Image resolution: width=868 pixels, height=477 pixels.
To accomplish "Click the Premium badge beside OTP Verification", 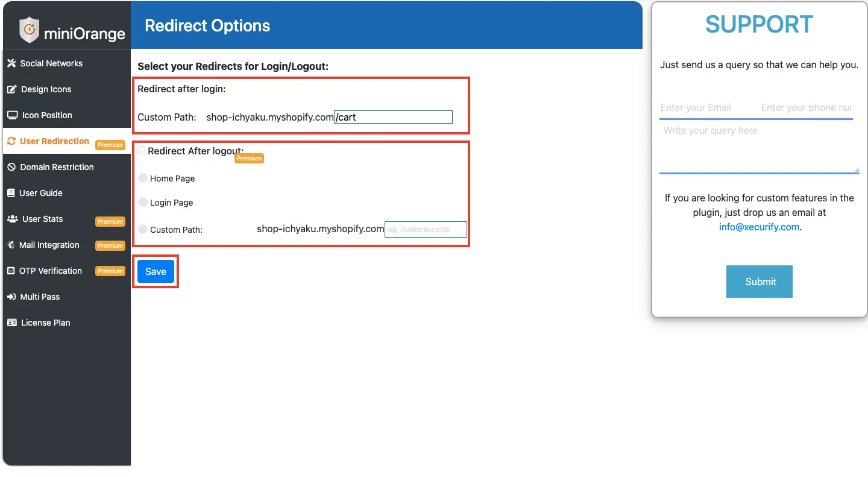I will pos(110,271).
